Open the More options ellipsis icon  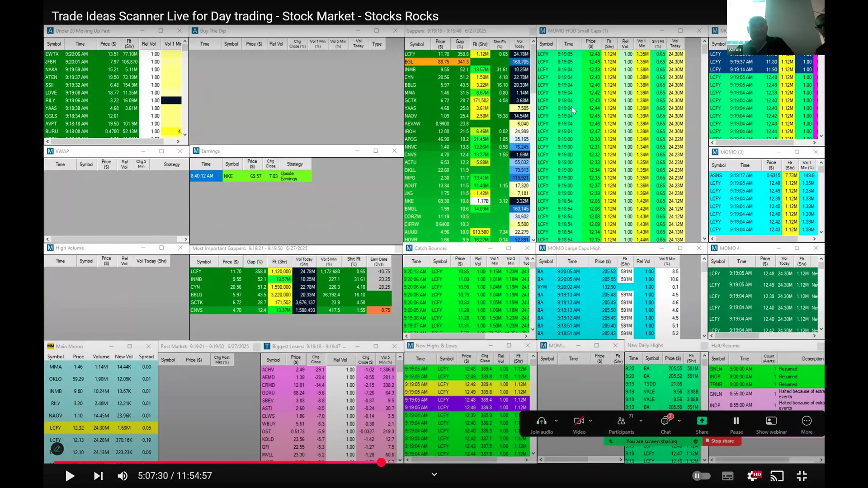pos(807,421)
